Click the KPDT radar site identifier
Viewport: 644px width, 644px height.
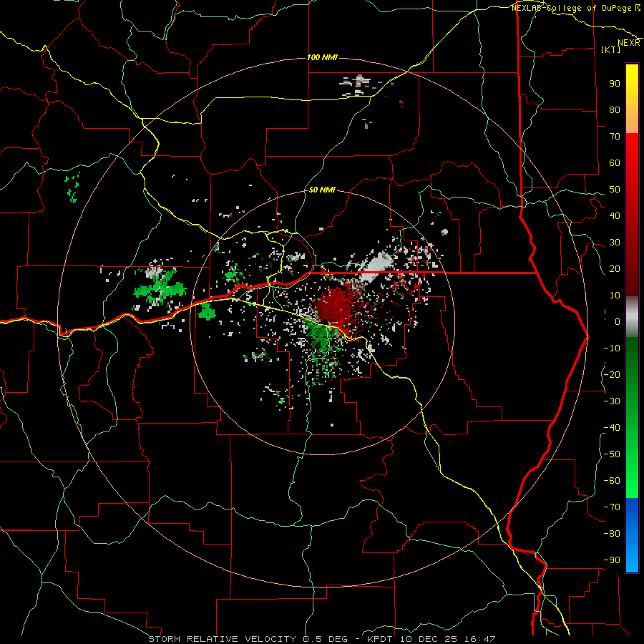pos(379,639)
